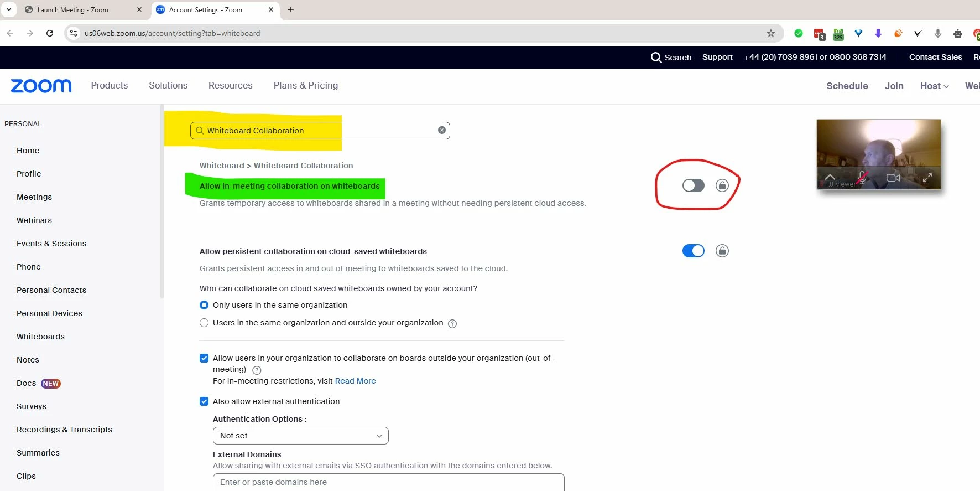The height and width of the screenshot is (491, 980).
Task: Switch to the Launch Meeting - Zoom tab
Action: pyautogui.click(x=73, y=9)
